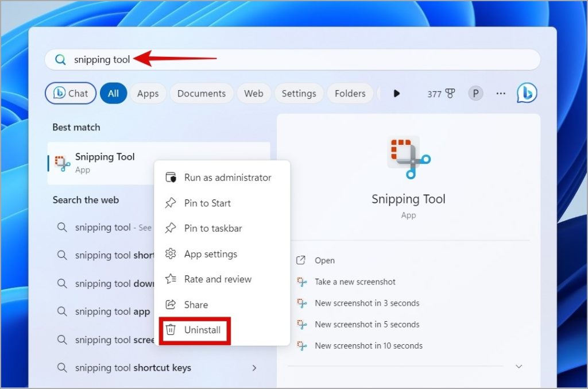Click the share icon beside Share
The image size is (588, 389).
point(171,305)
